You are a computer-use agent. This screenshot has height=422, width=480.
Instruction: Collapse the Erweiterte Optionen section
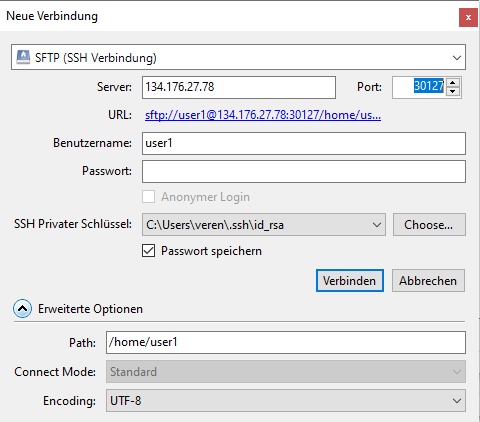click(23, 309)
